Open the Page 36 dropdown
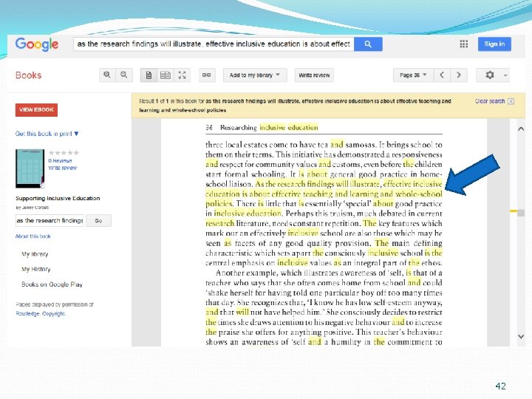This screenshot has width=532, height=399. 413,75
